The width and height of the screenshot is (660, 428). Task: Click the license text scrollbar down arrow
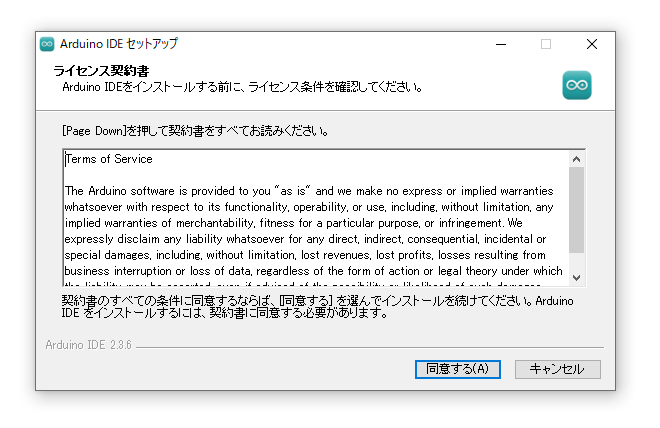tap(576, 278)
